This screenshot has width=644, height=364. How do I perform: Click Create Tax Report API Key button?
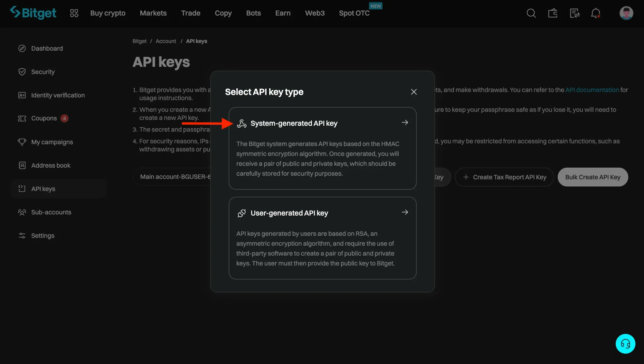point(504,177)
